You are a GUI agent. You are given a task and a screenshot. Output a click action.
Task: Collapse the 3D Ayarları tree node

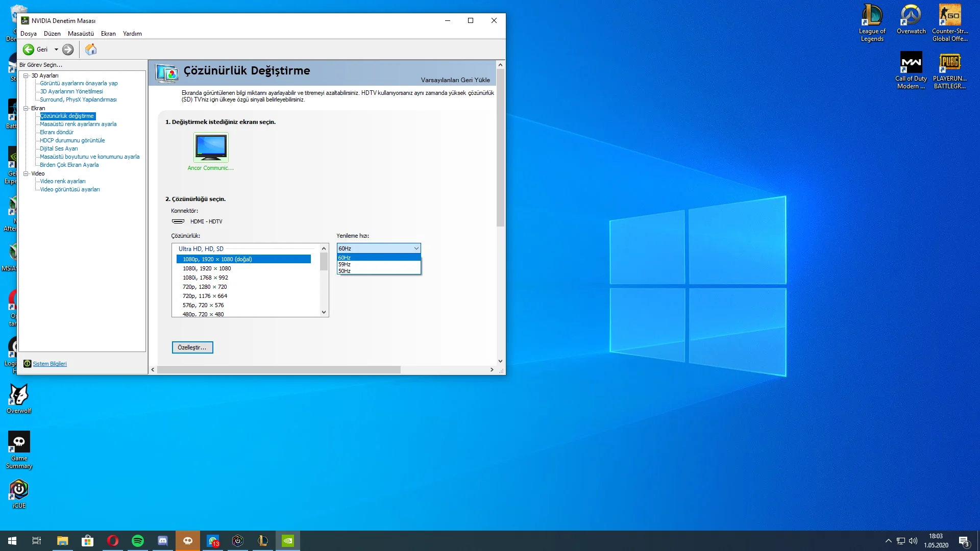pos(26,76)
